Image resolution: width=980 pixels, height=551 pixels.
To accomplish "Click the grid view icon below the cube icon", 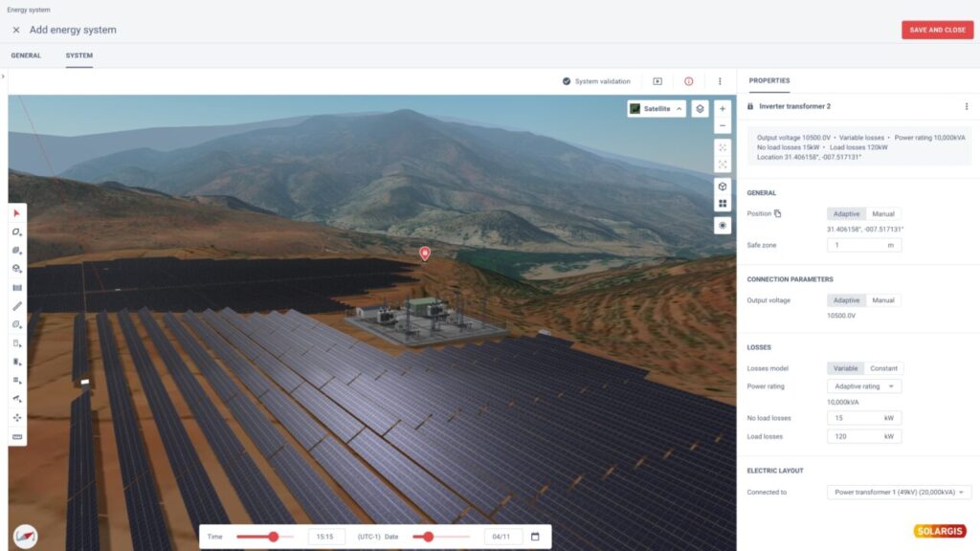I will pos(723,204).
